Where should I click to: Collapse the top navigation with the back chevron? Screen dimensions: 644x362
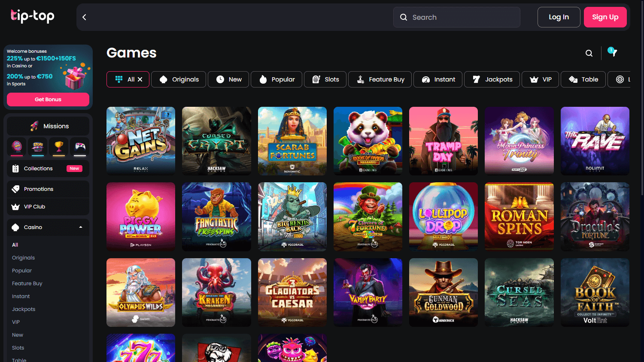point(84,17)
